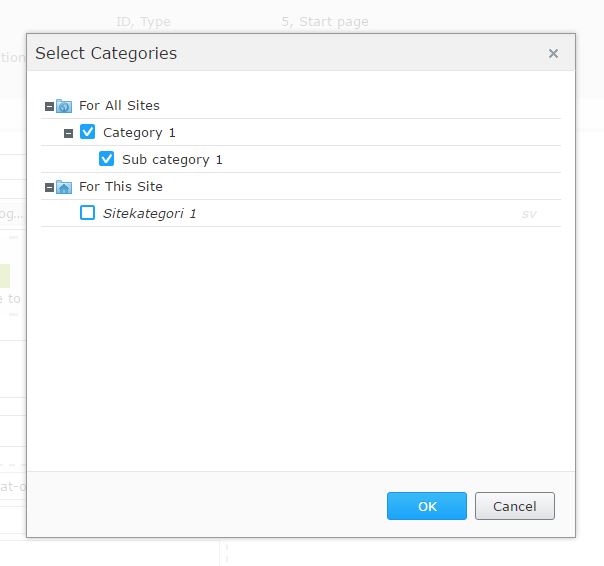Viewport: 604px width, 566px height.
Task: Select the For All Sites label
Action: [x=119, y=106]
